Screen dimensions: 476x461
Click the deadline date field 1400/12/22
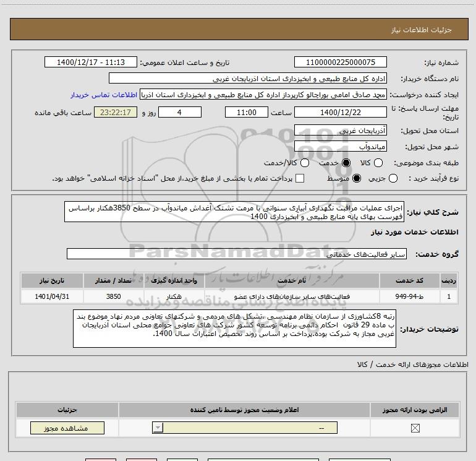[340, 113]
